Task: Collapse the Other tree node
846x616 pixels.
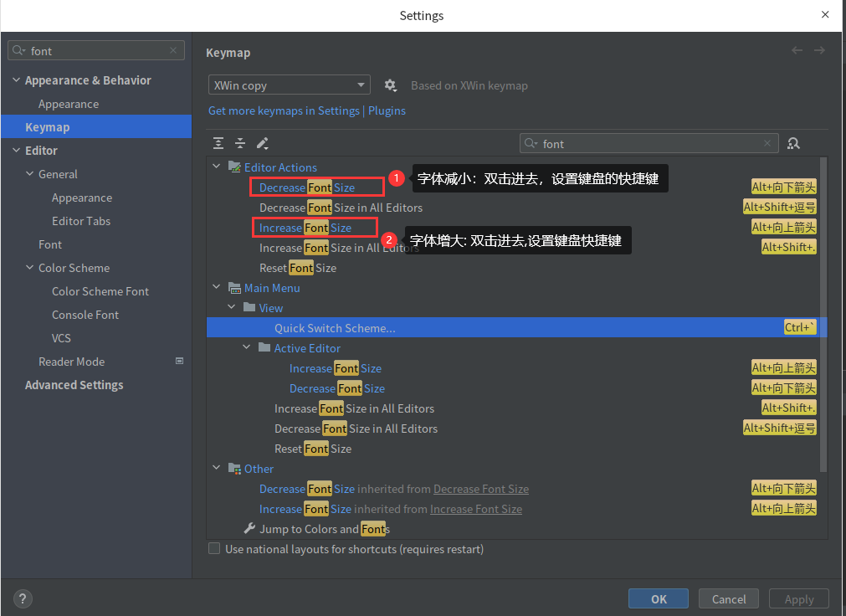Action: pyautogui.click(x=217, y=468)
